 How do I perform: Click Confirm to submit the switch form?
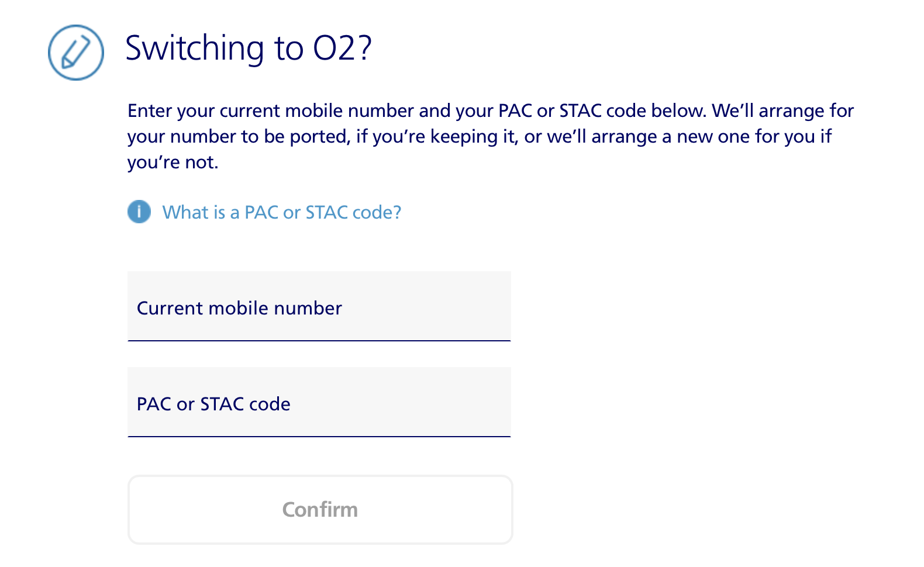pyautogui.click(x=319, y=509)
